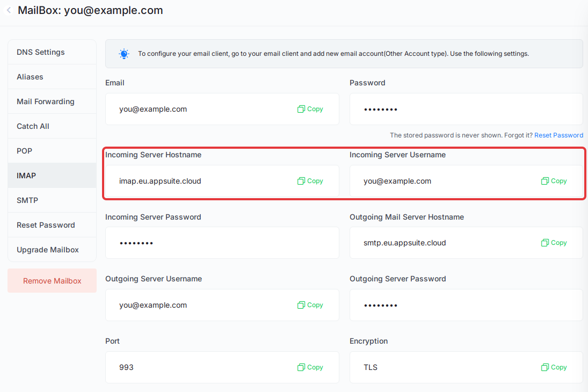
Task: Click the TLS encryption value
Action: pos(371,368)
